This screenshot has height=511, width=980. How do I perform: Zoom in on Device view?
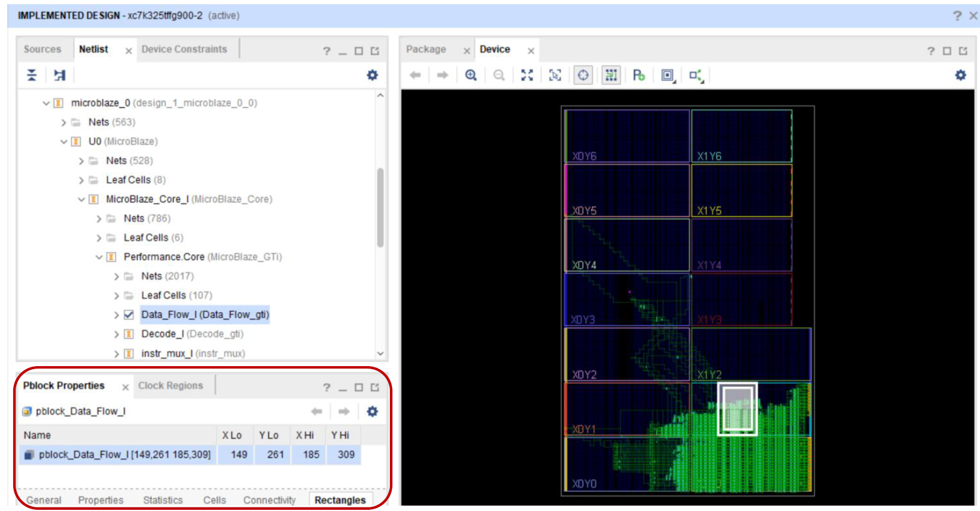471,75
